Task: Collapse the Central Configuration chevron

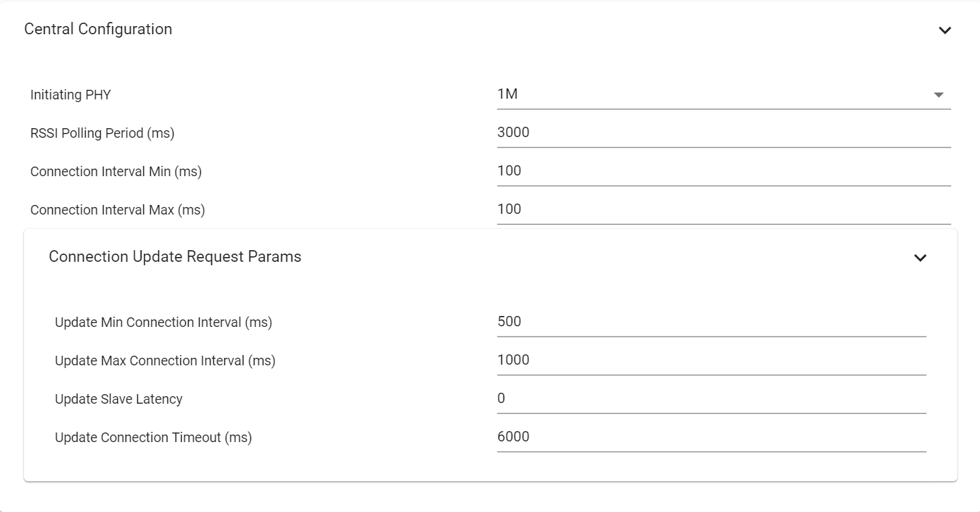Action: (x=945, y=30)
